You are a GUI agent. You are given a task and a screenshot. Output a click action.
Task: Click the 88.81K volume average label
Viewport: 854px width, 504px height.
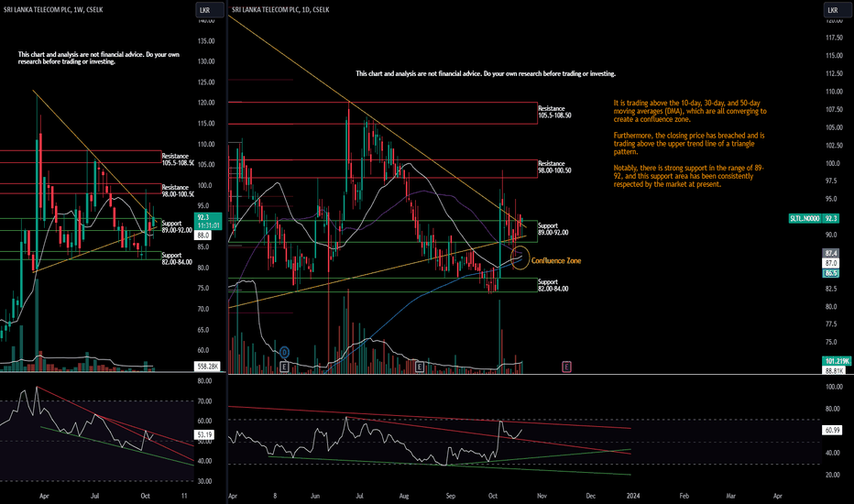click(x=834, y=370)
